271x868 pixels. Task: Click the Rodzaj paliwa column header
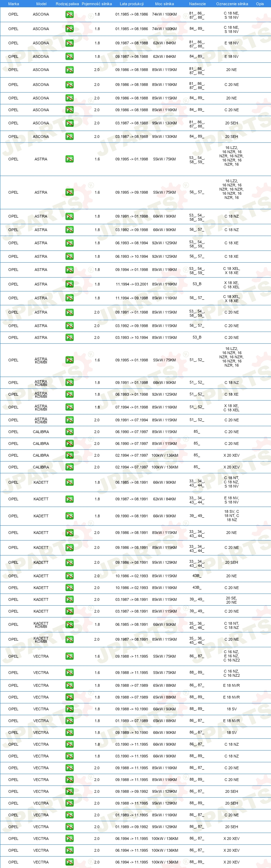(67, 4)
